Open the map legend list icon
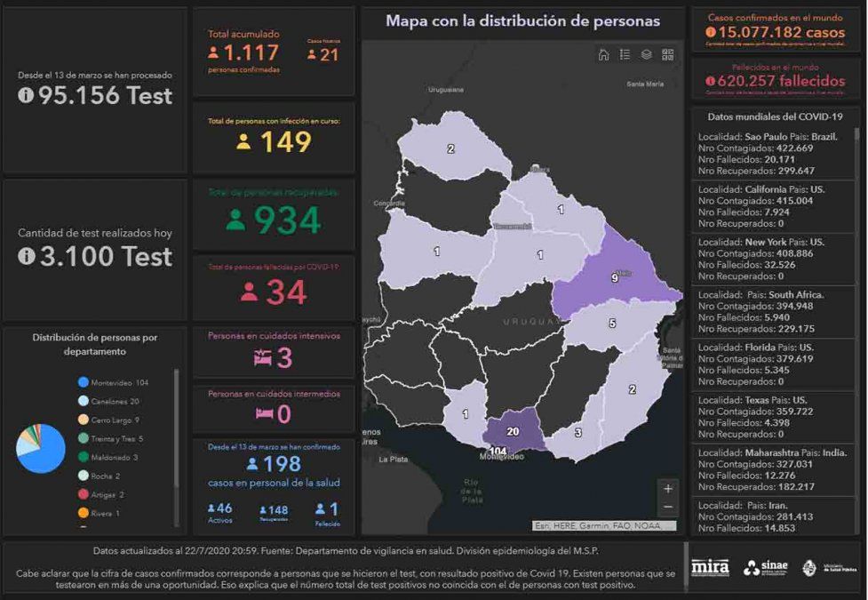 pyautogui.click(x=625, y=54)
